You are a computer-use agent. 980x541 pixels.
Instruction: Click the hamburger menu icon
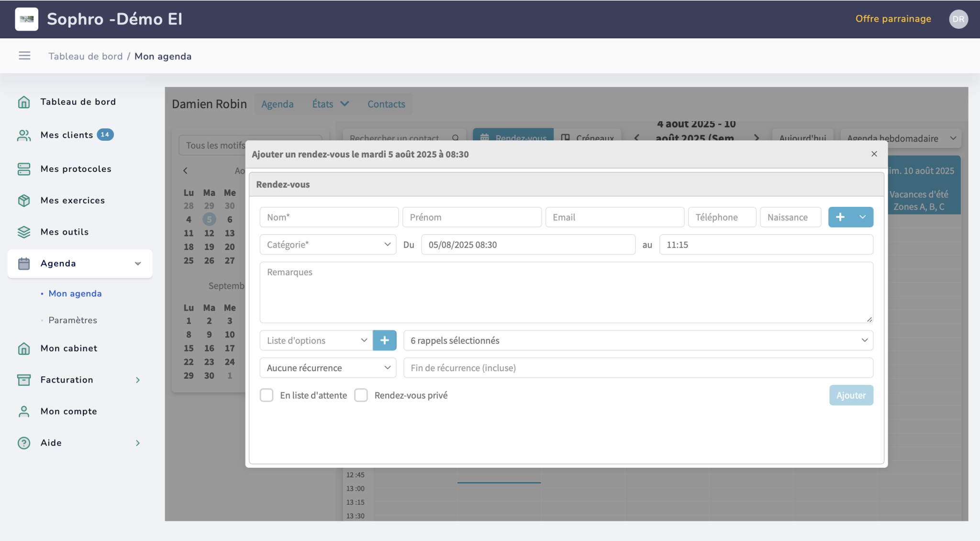click(x=24, y=56)
